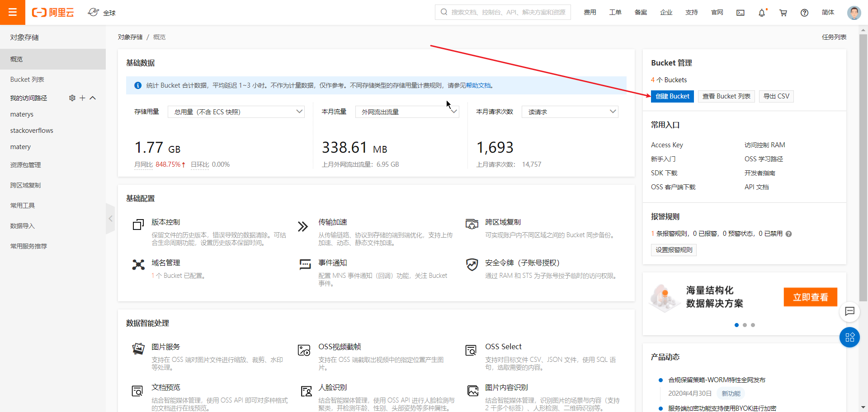This screenshot has height=412, width=868.
Task: Click the 文档预览 icon
Action: (x=137, y=391)
